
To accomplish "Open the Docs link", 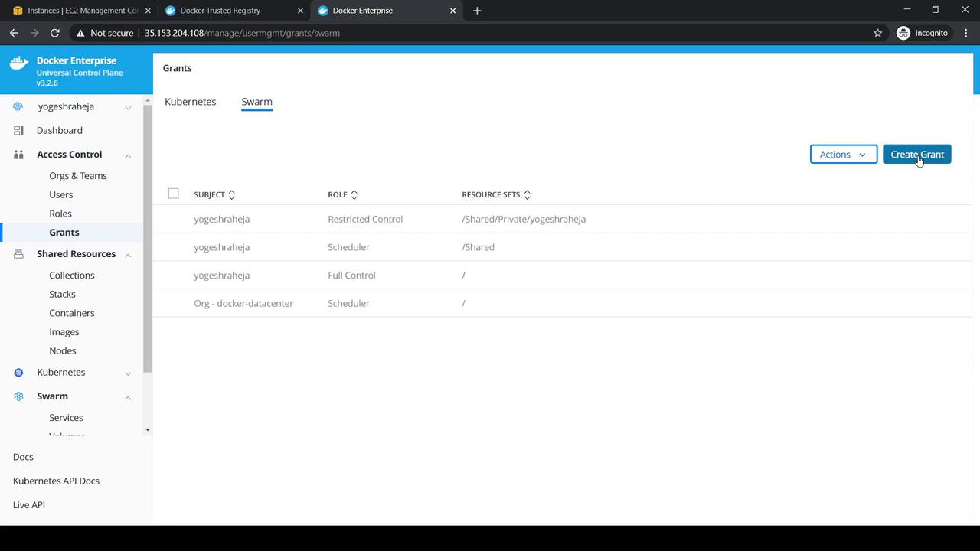I will click(x=23, y=457).
